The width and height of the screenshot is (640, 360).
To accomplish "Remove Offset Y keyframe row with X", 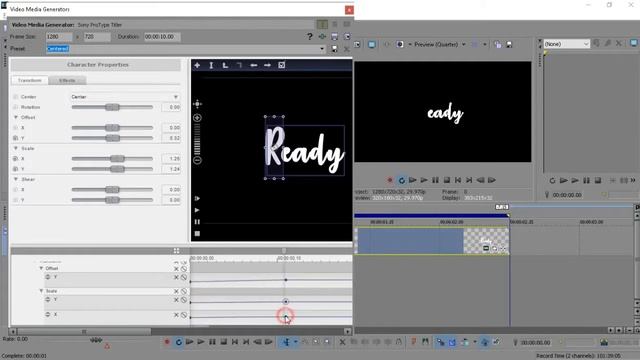I will coord(176,278).
